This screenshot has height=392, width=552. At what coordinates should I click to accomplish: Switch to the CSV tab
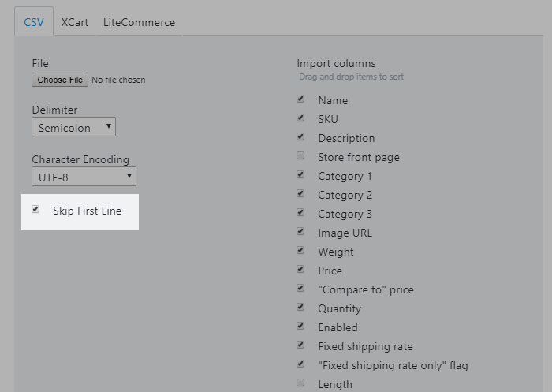pyautogui.click(x=34, y=22)
